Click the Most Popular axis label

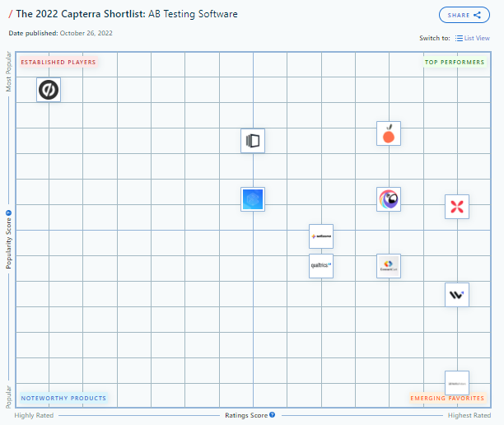[8, 72]
